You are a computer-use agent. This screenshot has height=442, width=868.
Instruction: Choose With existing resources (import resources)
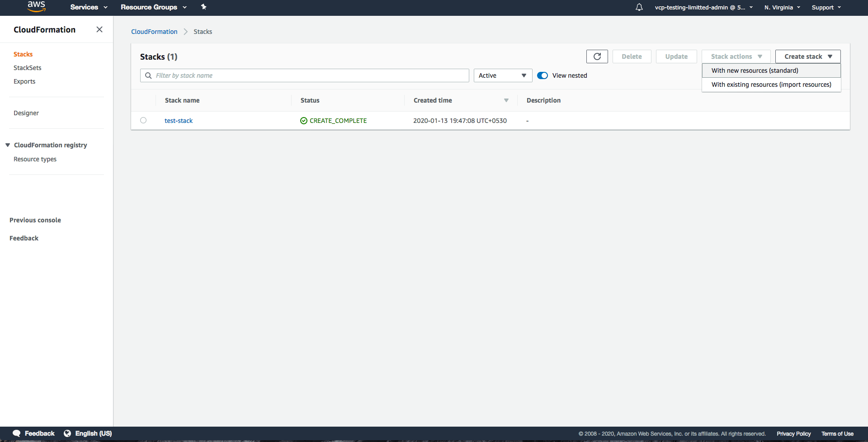click(771, 85)
